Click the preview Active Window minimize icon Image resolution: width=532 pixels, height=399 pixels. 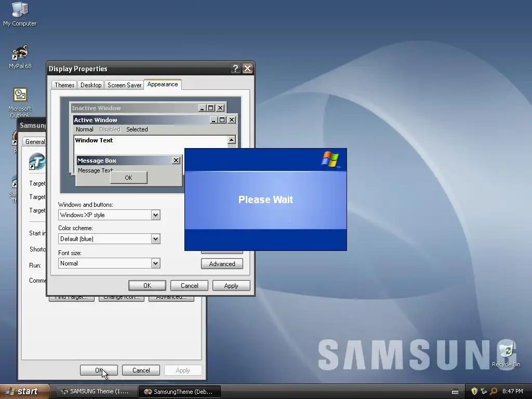[214, 120]
